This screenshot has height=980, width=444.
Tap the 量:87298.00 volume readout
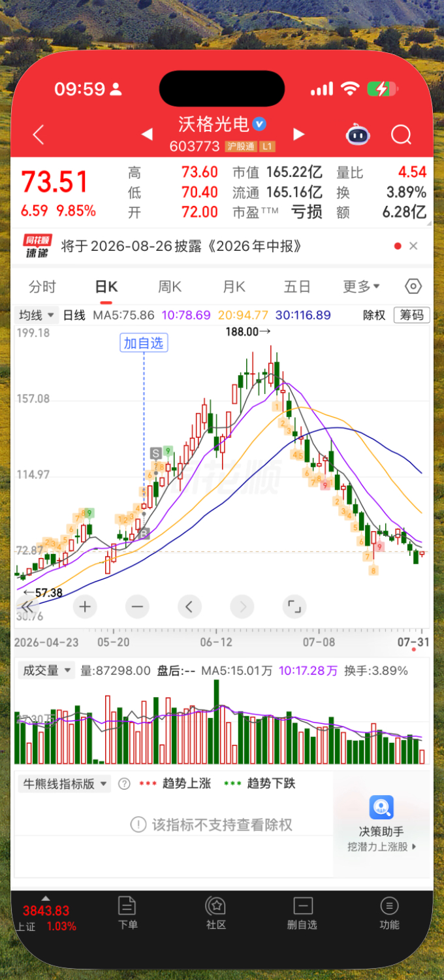pos(116,670)
